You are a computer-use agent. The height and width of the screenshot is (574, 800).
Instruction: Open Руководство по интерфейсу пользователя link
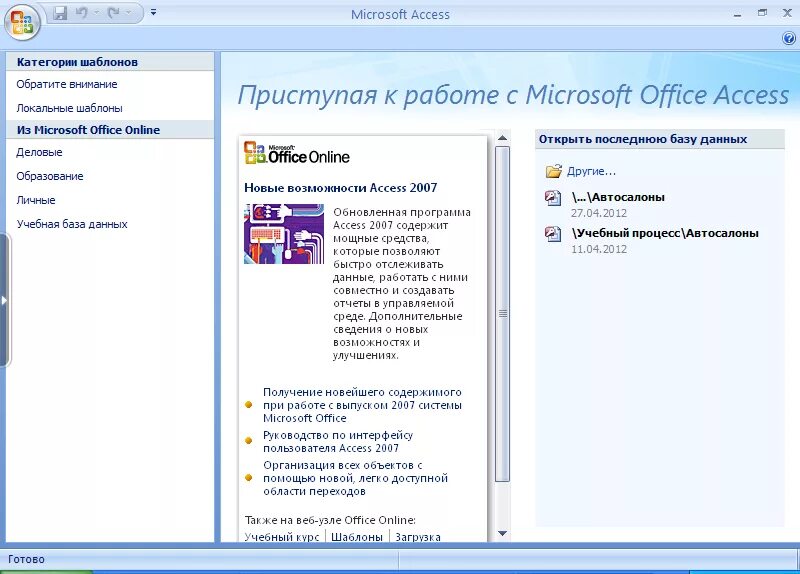click(x=338, y=441)
